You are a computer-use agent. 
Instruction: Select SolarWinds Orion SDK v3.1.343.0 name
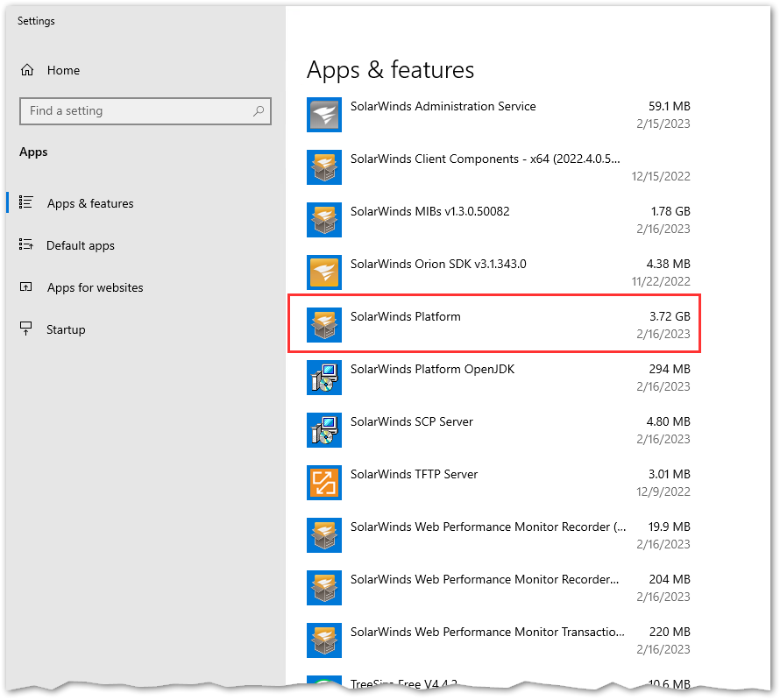pos(438,264)
